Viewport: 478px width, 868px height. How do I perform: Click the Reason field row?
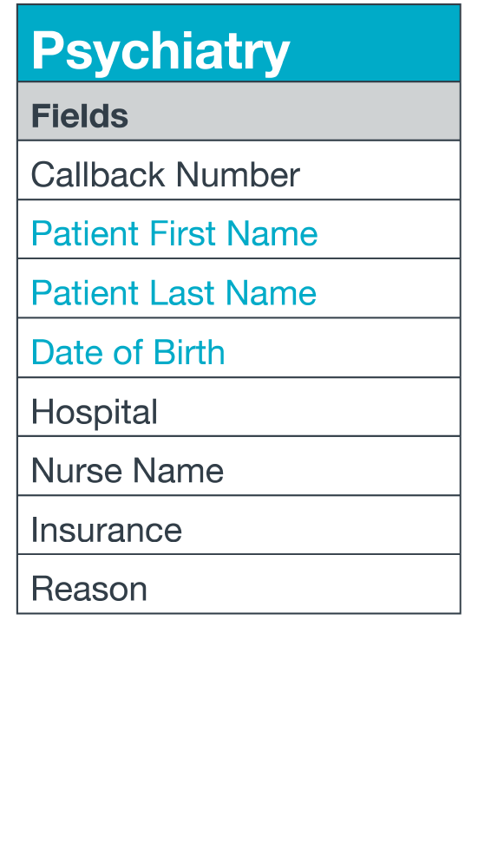click(239, 584)
